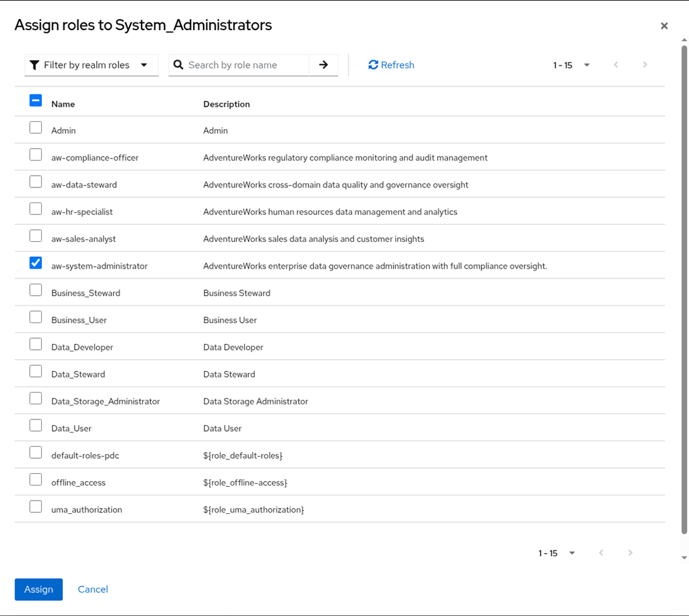The width and height of the screenshot is (689, 616).
Task: Close the Assign roles dialog
Action: (664, 26)
